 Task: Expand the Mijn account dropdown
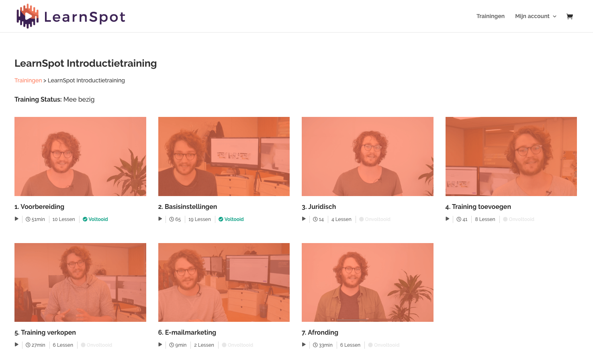pyautogui.click(x=536, y=16)
